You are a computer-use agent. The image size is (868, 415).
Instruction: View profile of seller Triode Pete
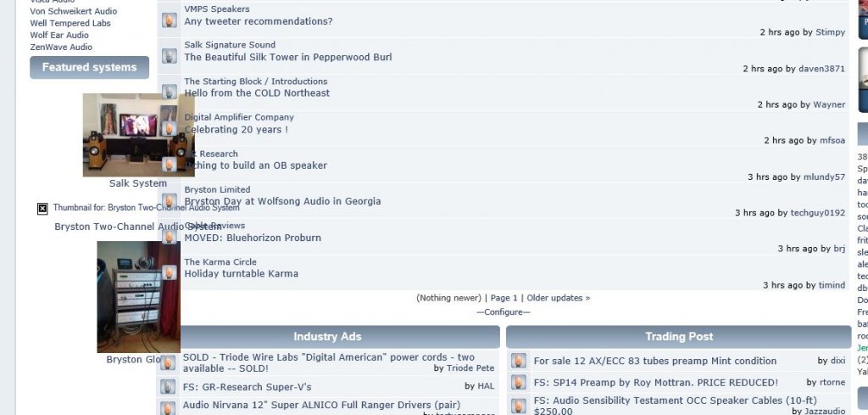[x=470, y=368]
